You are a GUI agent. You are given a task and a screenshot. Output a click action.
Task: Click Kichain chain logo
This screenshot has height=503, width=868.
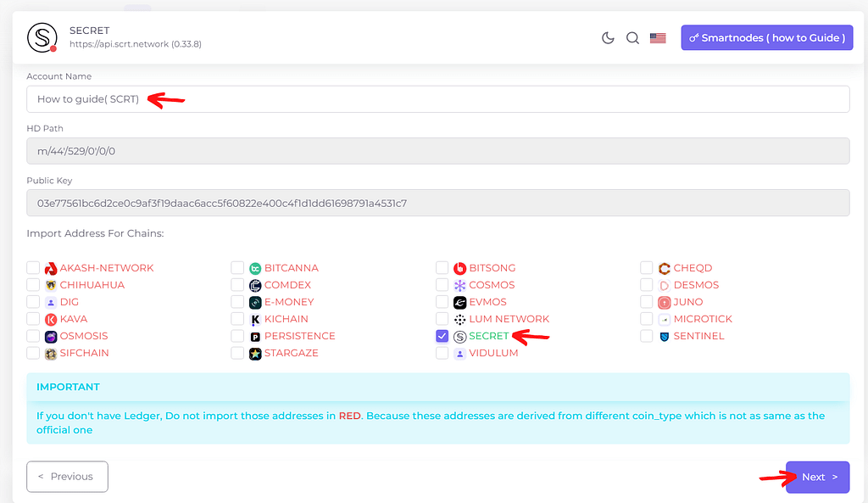255,320
